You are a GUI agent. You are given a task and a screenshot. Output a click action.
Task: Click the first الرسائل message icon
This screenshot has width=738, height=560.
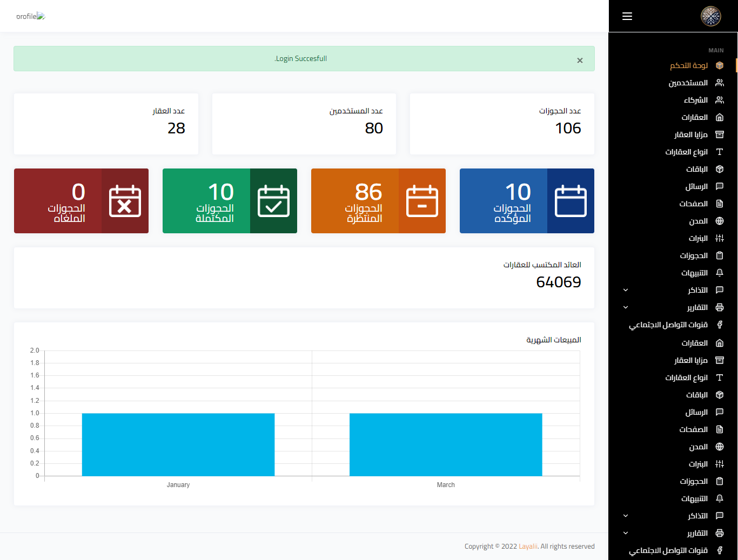[x=720, y=186]
